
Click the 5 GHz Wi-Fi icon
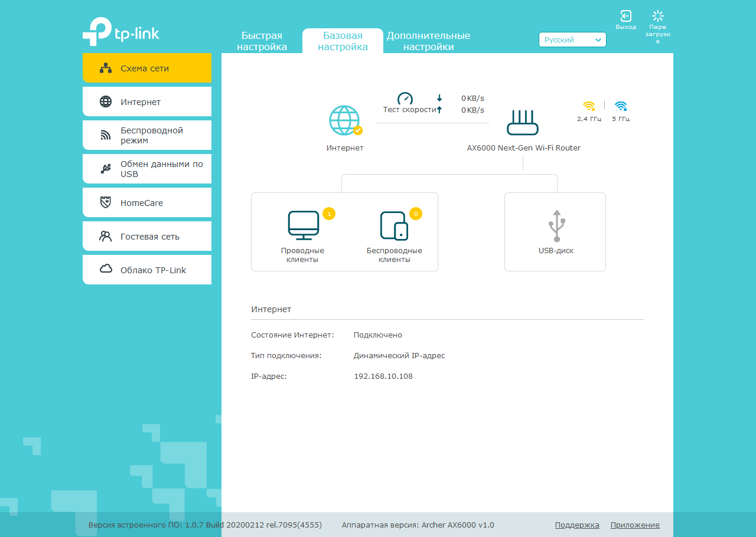[x=621, y=106]
